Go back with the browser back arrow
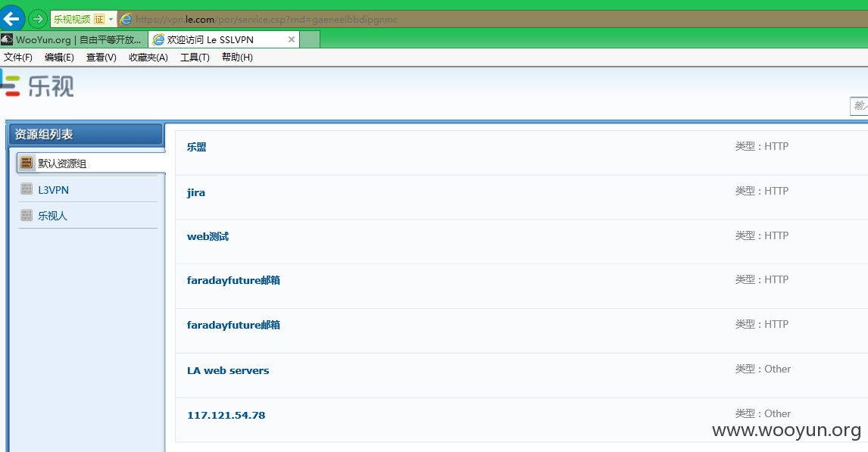The image size is (868, 452). pos(11,18)
